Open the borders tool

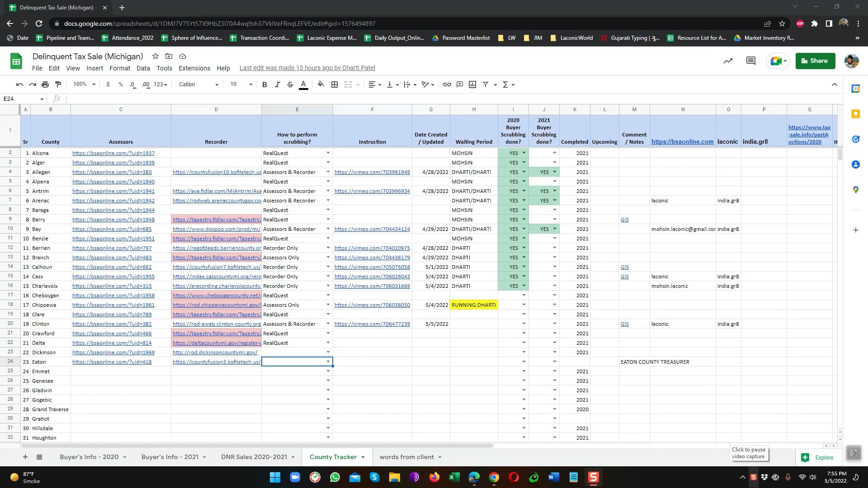tap(335, 84)
